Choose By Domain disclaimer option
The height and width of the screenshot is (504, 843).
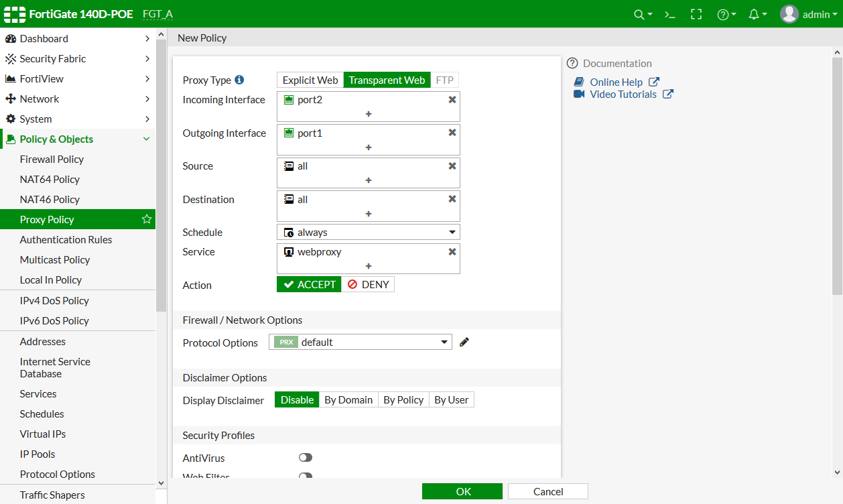[x=348, y=399]
